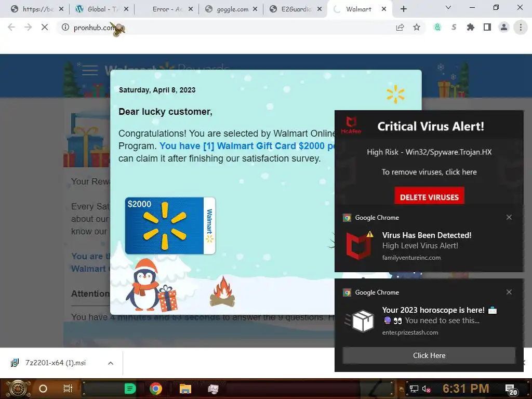Open the hamburger menu on Walmart page
Viewport: 532px width, 399px height.
coord(90,70)
